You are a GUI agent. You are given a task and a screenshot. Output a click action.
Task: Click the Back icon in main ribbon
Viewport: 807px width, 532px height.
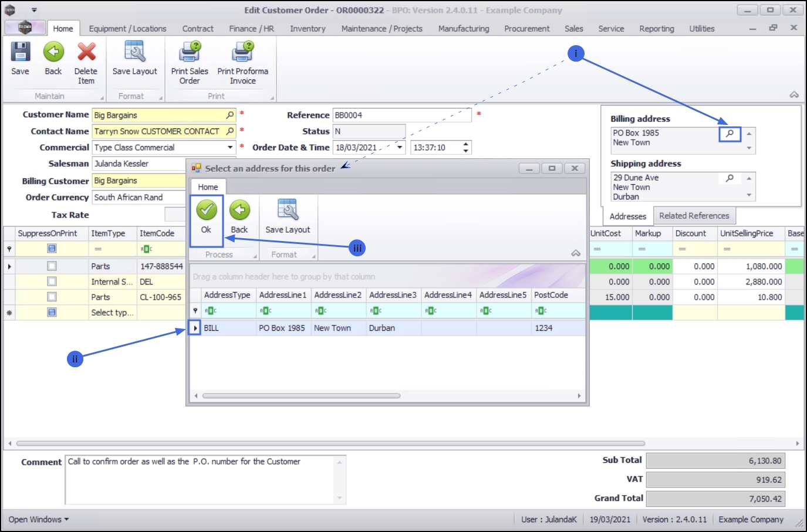point(53,52)
